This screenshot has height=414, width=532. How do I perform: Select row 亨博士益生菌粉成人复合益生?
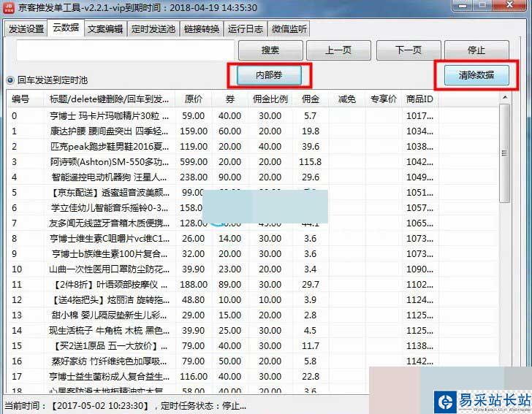click(x=253, y=376)
